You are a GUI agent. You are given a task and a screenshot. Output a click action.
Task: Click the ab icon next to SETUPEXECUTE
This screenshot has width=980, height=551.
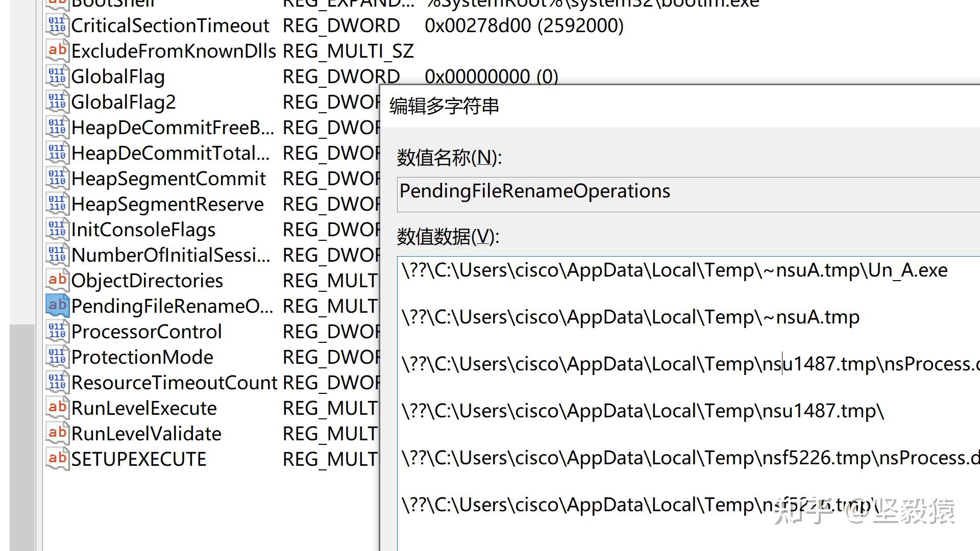(57, 458)
